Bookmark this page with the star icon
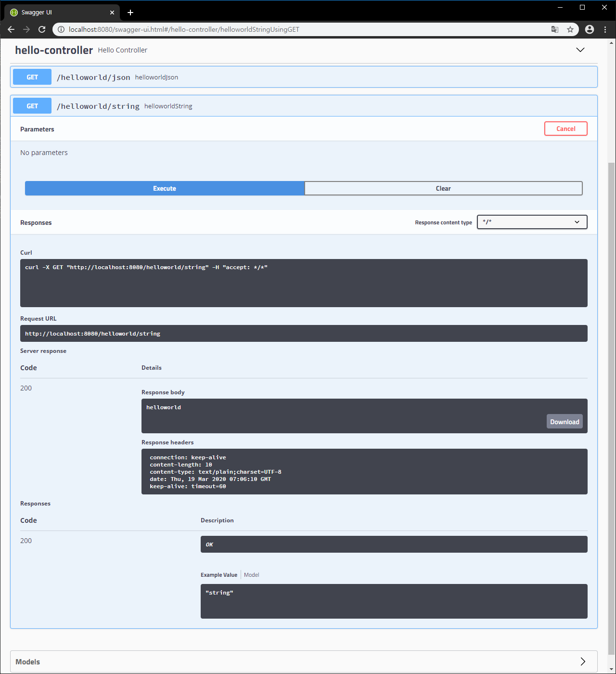This screenshot has width=616, height=674. point(570,29)
